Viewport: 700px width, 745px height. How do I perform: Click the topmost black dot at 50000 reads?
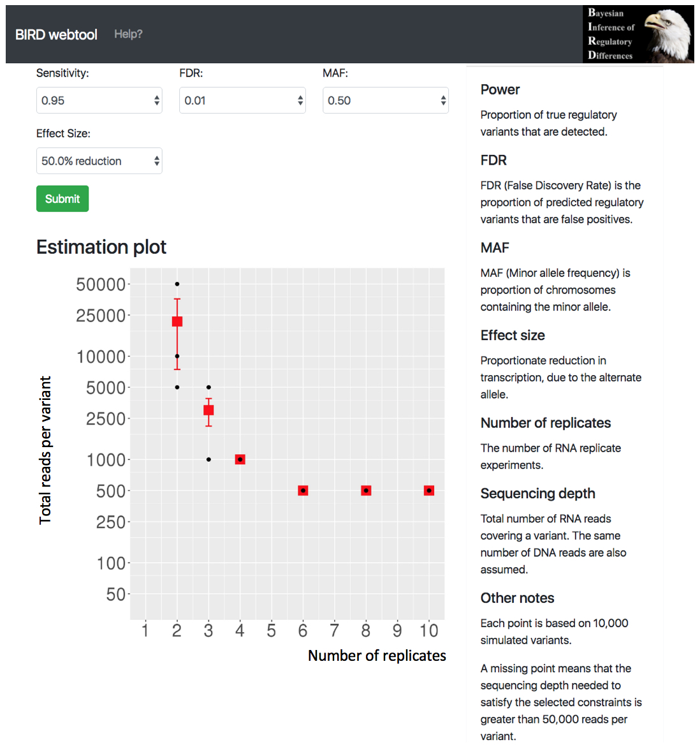tap(177, 284)
